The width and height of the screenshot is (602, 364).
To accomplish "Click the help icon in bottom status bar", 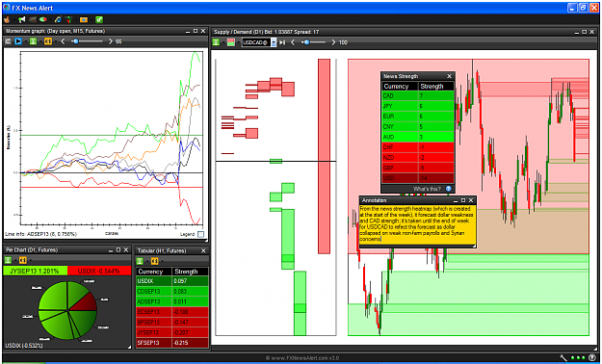I will pos(592,358).
